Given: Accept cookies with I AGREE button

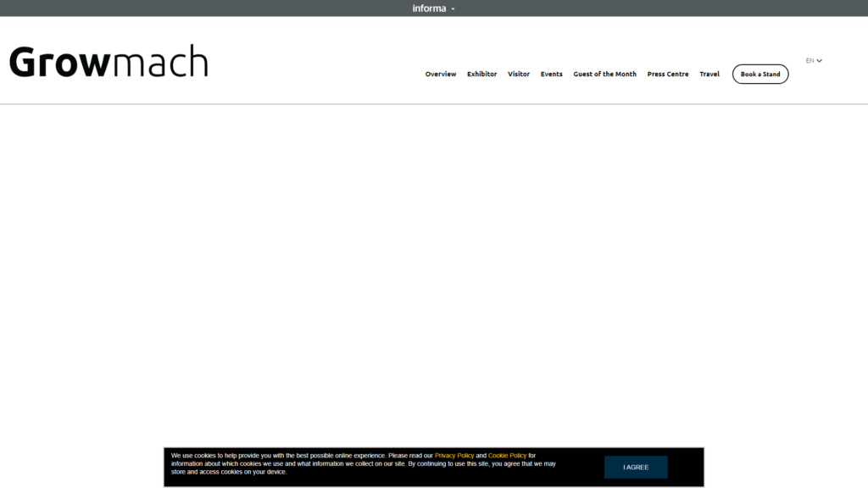Looking at the screenshot, I should (636, 468).
